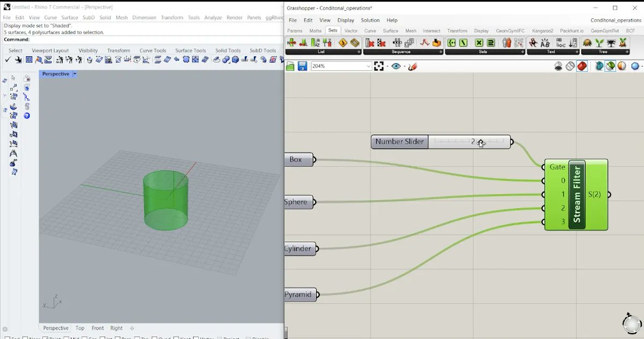
Task: Switch to the Top viewport tab in Rhino
Action: [80, 328]
